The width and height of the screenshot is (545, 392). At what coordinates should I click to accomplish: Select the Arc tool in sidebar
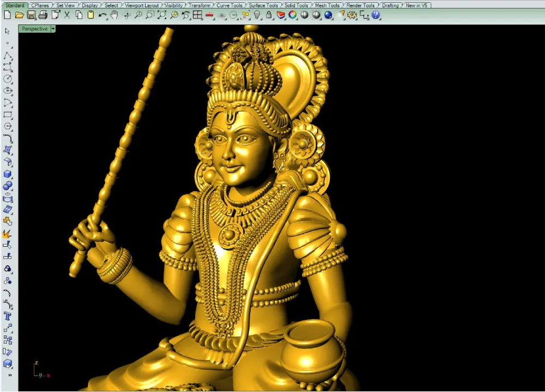pos(8,103)
